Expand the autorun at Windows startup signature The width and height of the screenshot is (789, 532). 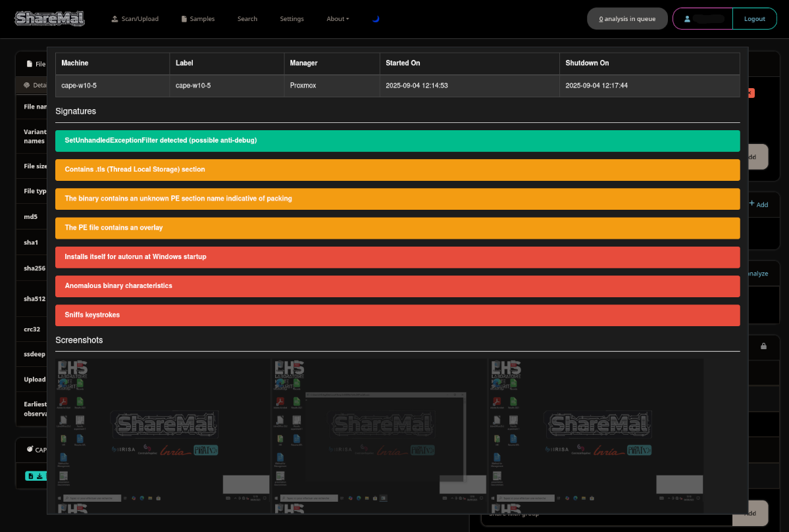pos(397,257)
